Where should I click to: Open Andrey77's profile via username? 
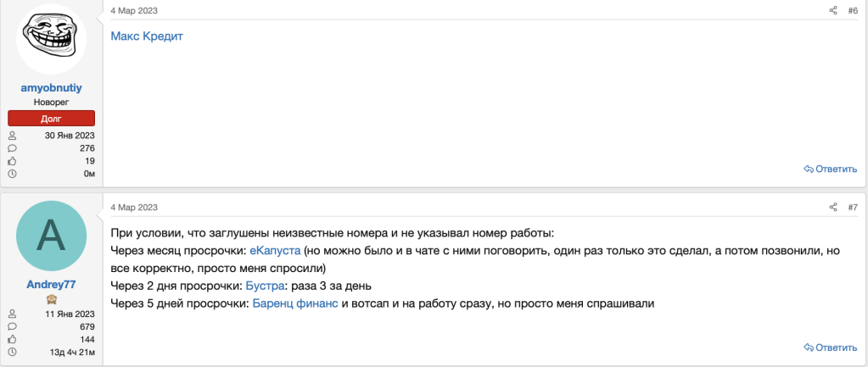(52, 285)
